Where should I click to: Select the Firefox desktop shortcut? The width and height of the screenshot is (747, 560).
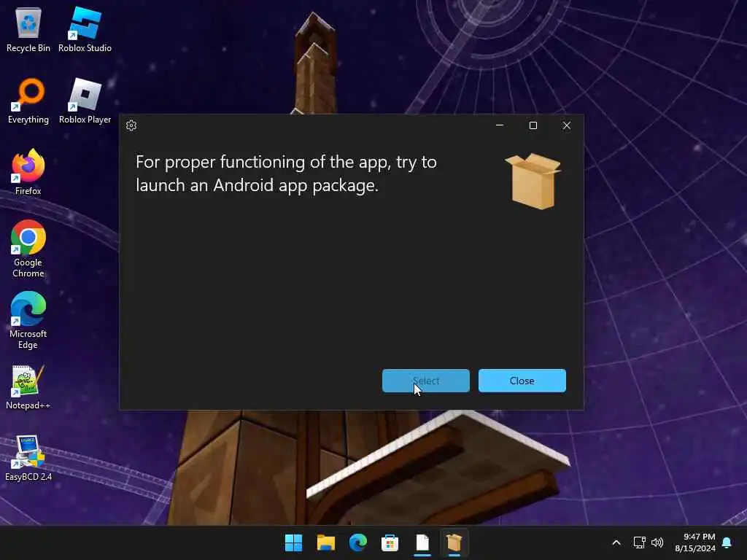[28, 172]
